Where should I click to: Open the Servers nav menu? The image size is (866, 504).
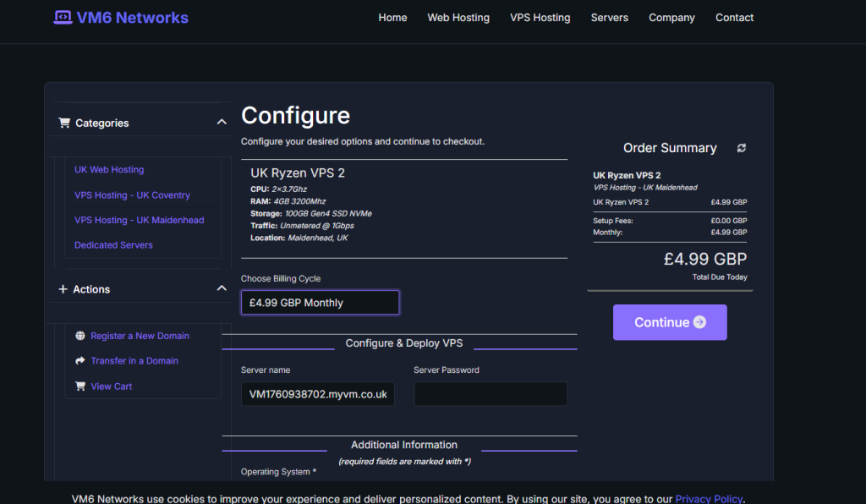609,18
